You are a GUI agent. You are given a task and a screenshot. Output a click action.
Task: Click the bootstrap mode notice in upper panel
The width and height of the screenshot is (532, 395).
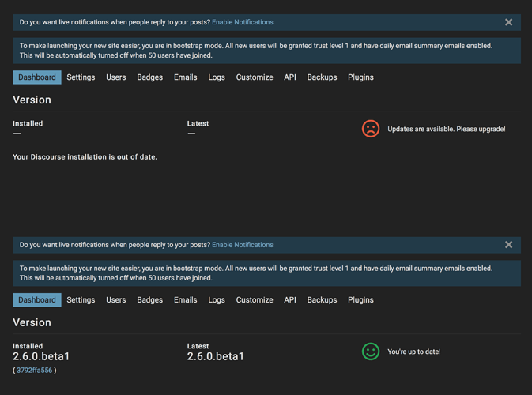[x=266, y=51]
